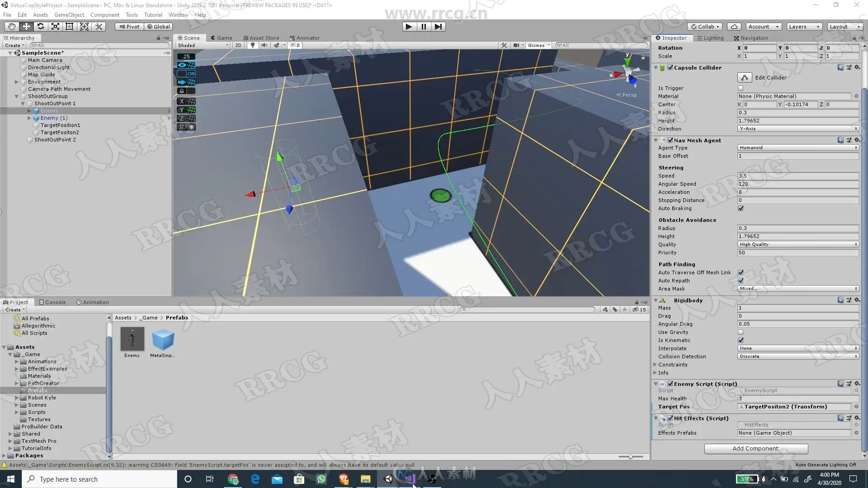This screenshot has width=868, height=488.
Task: Open the GameObject menu
Action: coord(69,15)
